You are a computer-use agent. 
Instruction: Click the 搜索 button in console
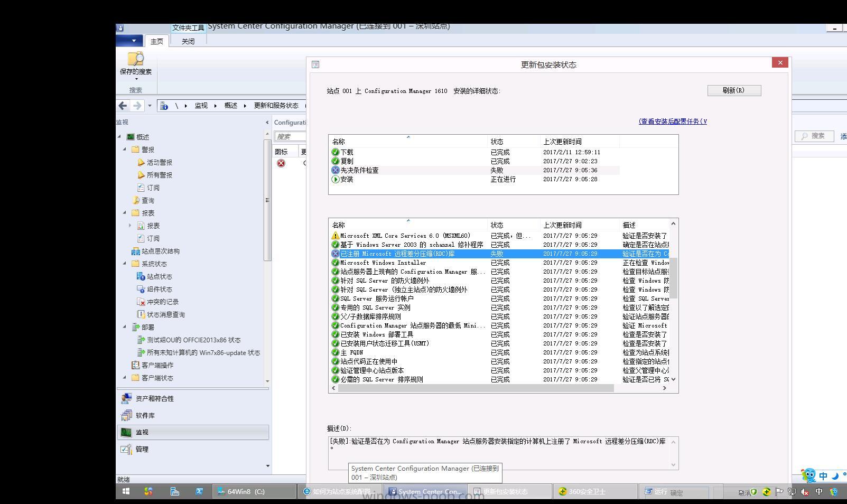pos(814,136)
